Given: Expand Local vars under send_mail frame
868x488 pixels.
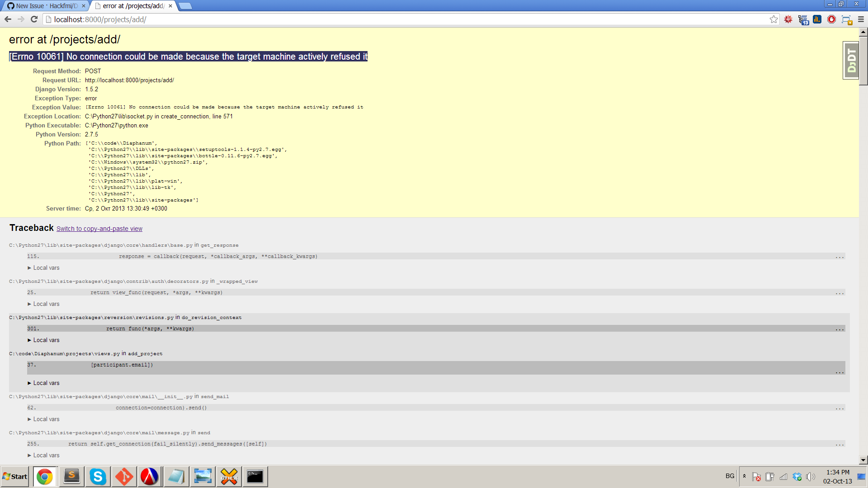Looking at the screenshot, I should coord(43,419).
